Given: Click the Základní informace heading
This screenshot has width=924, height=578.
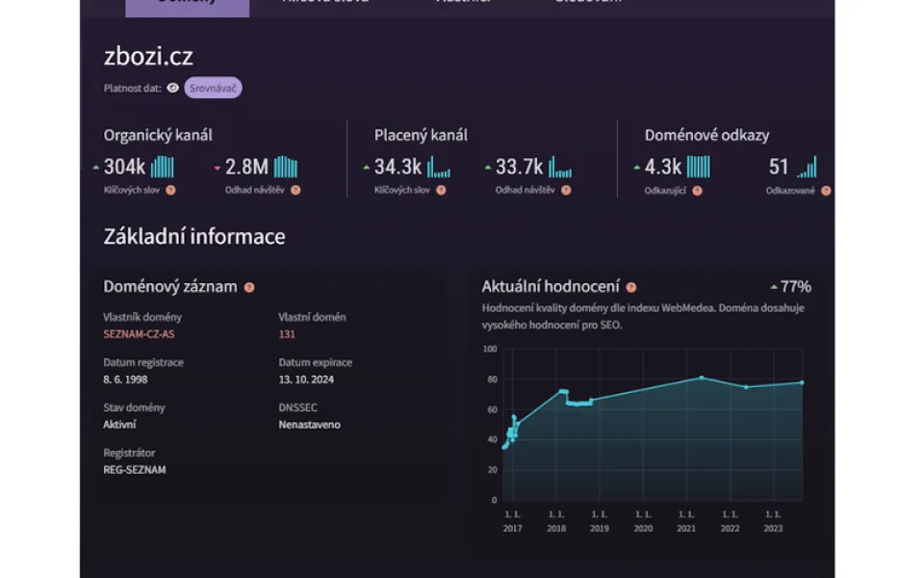Looking at the screenshot, I should coord(194,237).
